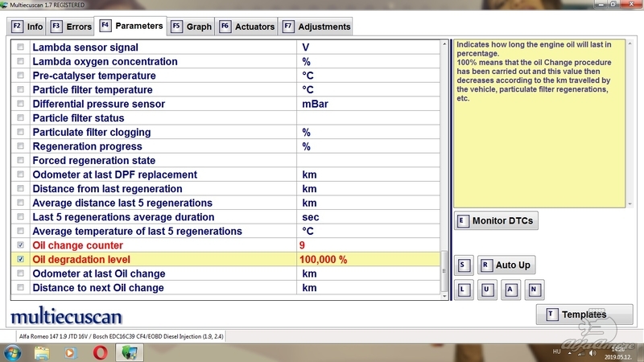The width and height of the screenshot is (644, 362).
Task: Open the Graph tab
Action: click(x=192, y=27)
